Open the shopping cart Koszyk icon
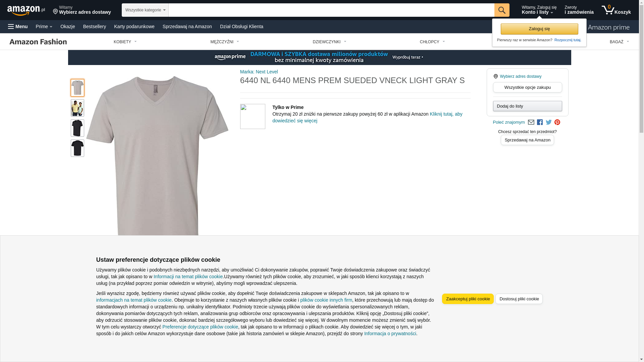This screenshot has width=644, height=362. click(616, 10)
